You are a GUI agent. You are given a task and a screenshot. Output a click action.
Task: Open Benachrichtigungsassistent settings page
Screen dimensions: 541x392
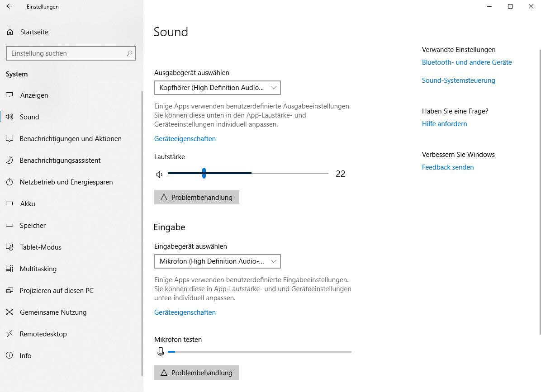[60, 161]
